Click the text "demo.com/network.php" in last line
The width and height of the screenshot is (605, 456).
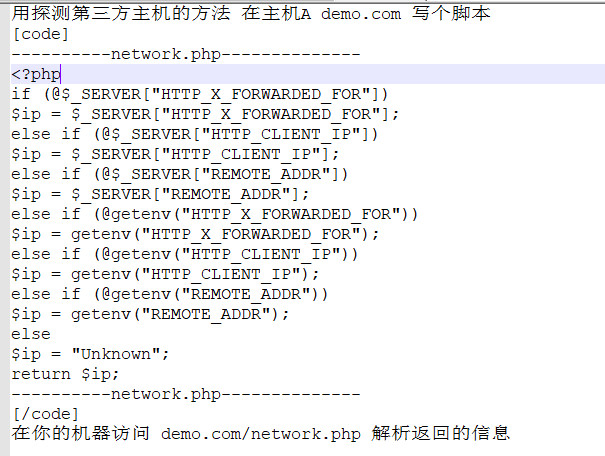pyautogui.click(x=261, y=434)
